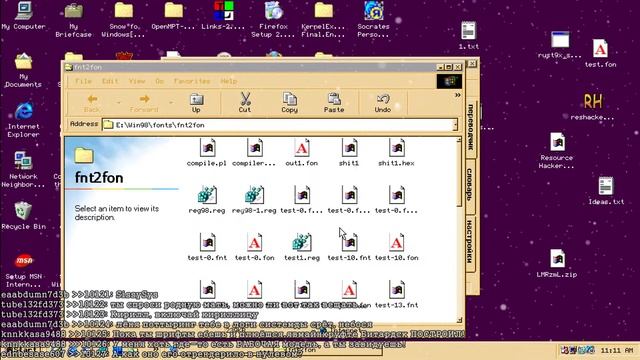Viewport: 640px width, 360px height.
Task: Select the shit1.hex file
Action: pos(396,152)
